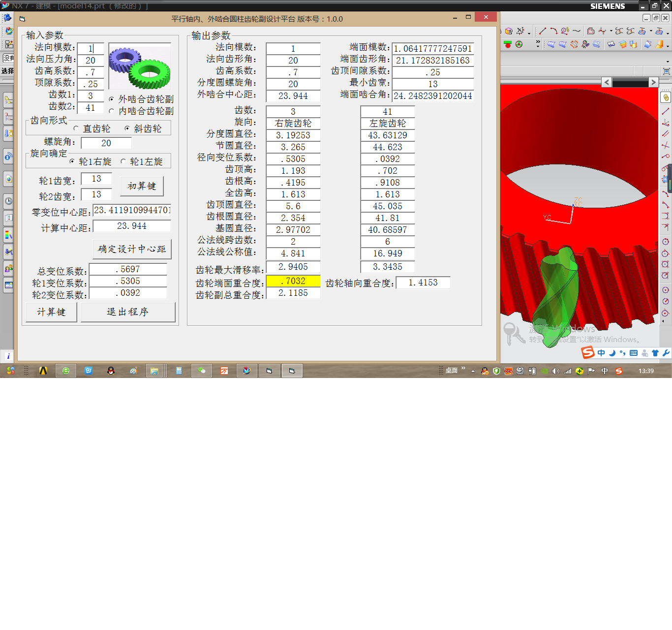Click helix angle input field (螺旋角)
Screen dimensions: 672x630
106,143
